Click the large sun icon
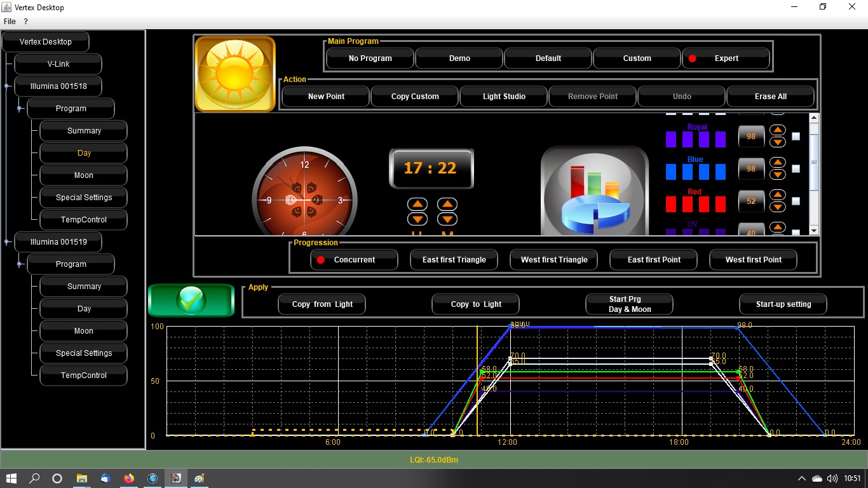 235,74
